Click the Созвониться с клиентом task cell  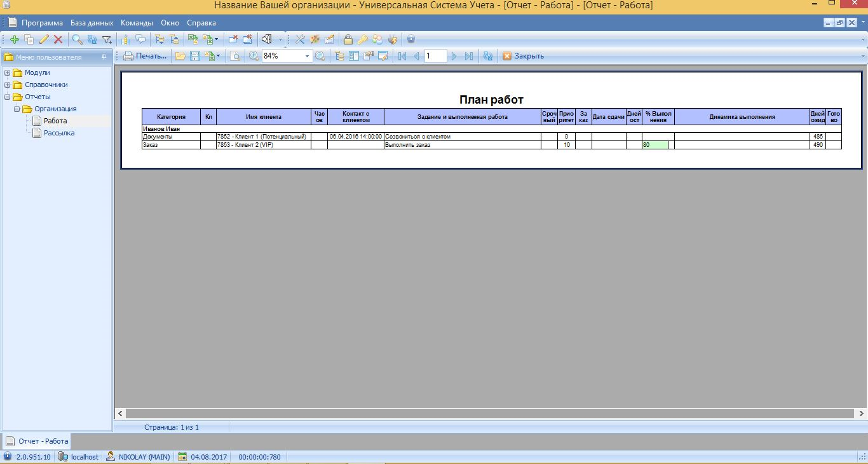click(x=462, y=137)
